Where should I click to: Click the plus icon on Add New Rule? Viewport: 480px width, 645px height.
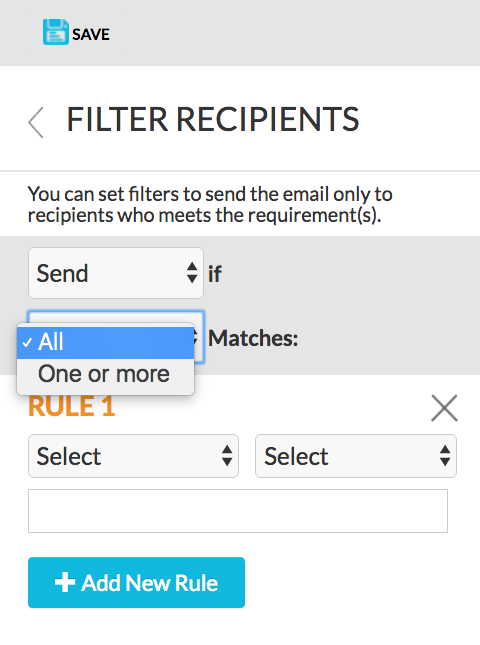[65, 582]
